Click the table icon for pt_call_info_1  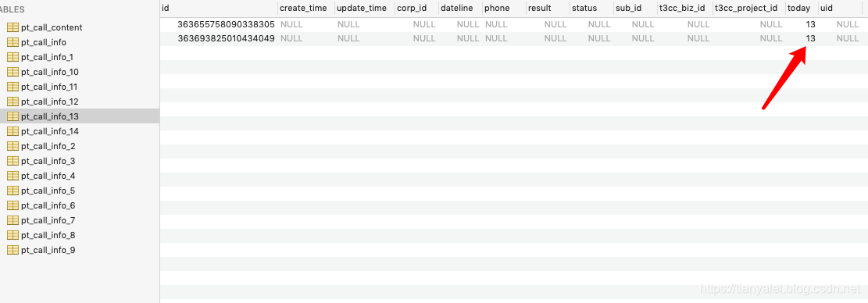[13, 58]
